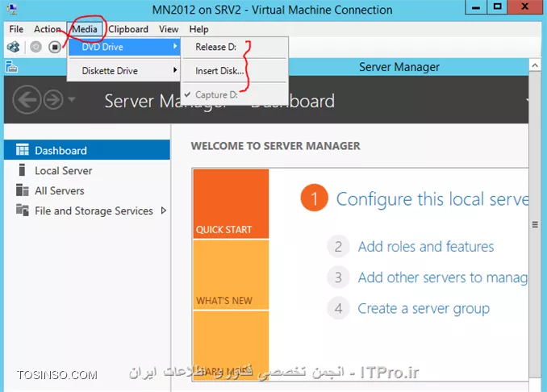Open the Media menu
Screen dimensions: 547x392
click(x=85, y=29)
